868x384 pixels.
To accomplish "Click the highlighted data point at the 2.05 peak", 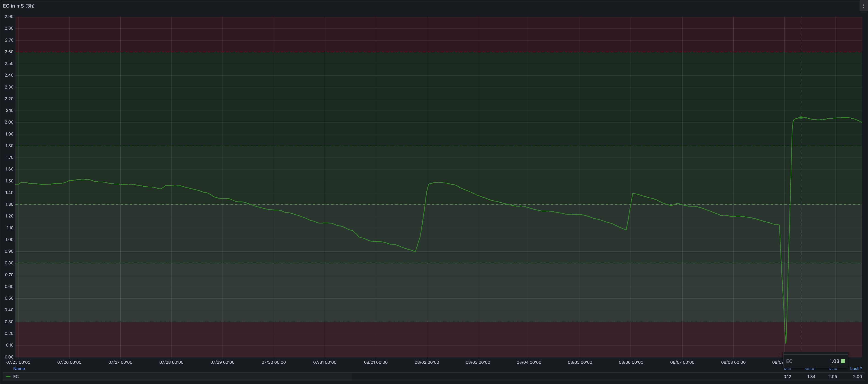I will pyautogui.click(x=801, y=117).
